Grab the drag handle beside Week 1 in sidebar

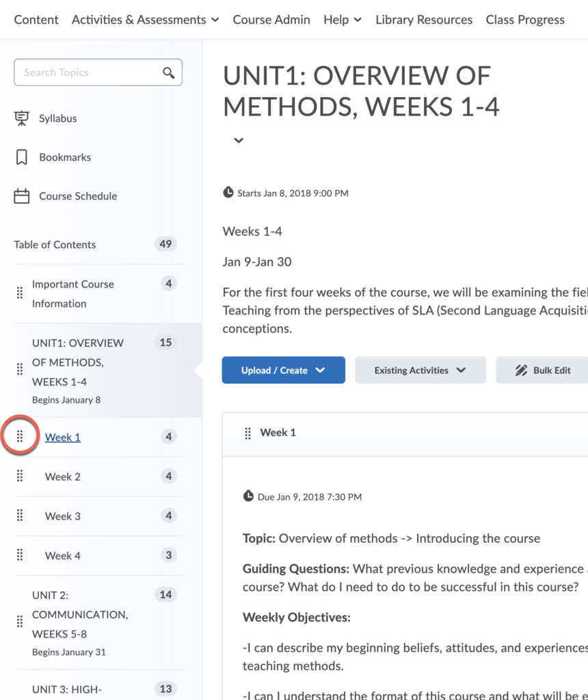(x=20, y=436)
